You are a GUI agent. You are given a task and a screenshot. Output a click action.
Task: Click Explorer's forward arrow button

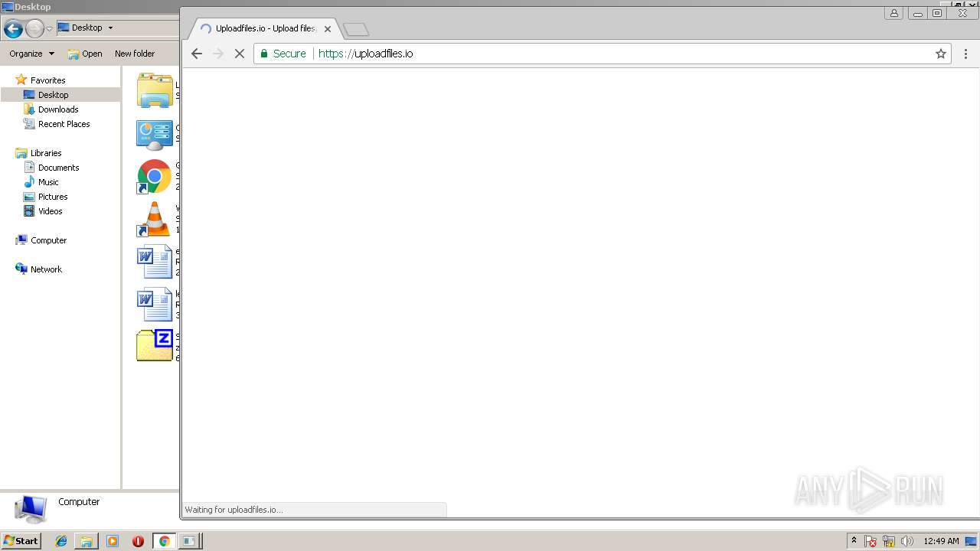click(34, 29)
